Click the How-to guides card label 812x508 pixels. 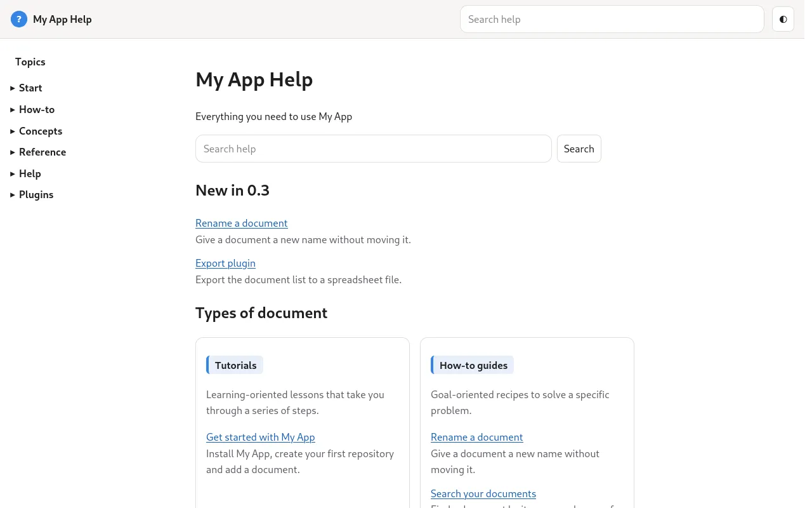[473, 365]
